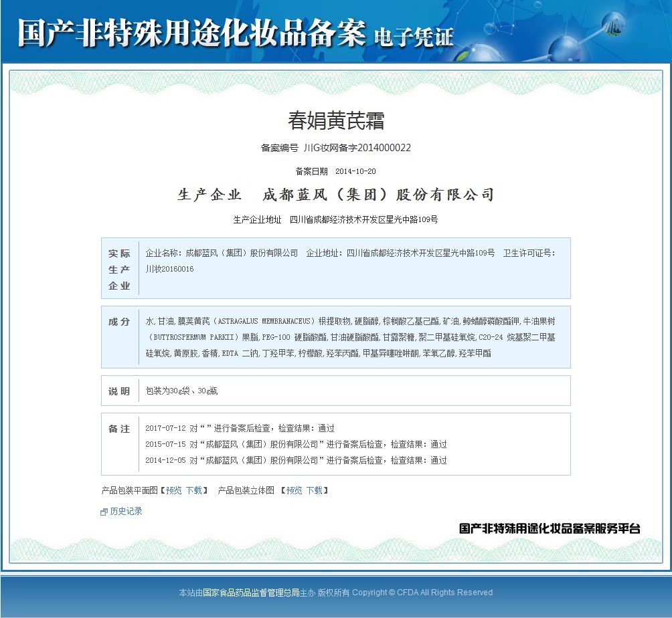This screenshot has width=672, height=618.
Task: Click the packaging note 包装为30g袋、30g瓶
Action: point(181,391)
